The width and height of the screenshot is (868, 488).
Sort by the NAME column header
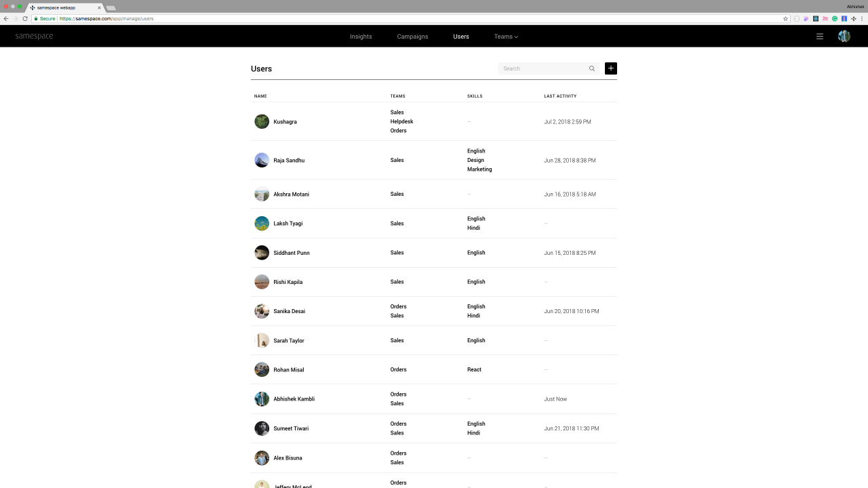click(x=260, y=96)
